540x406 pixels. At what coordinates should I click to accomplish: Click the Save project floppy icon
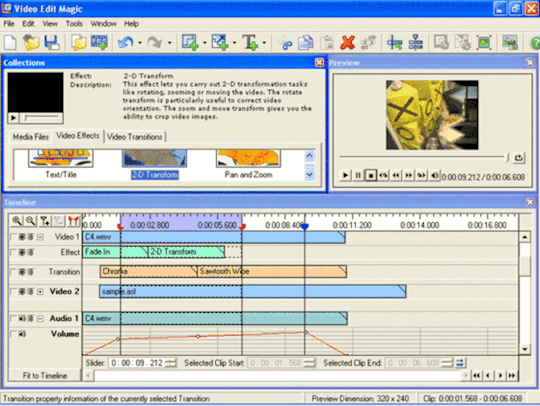tap(52, 43)
